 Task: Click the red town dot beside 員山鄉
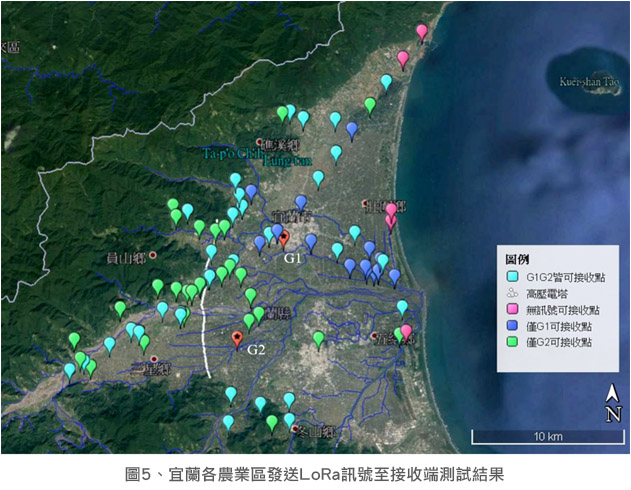coord(153,255)
